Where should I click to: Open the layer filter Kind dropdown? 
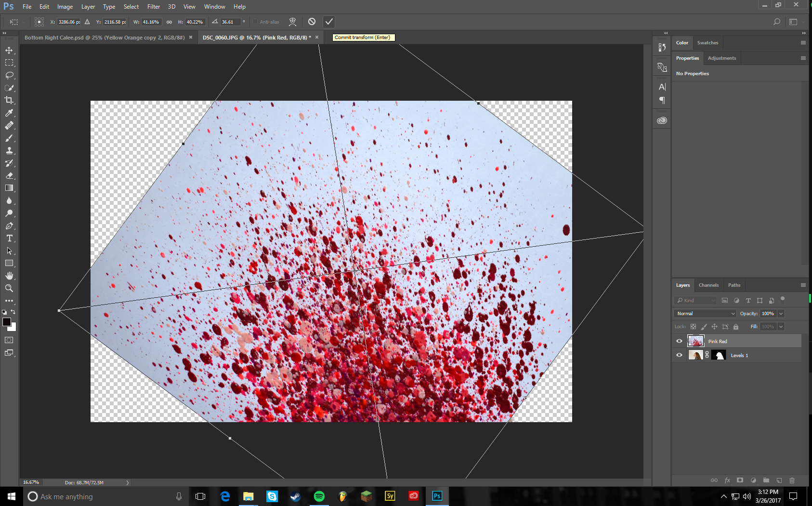point(695,300)
